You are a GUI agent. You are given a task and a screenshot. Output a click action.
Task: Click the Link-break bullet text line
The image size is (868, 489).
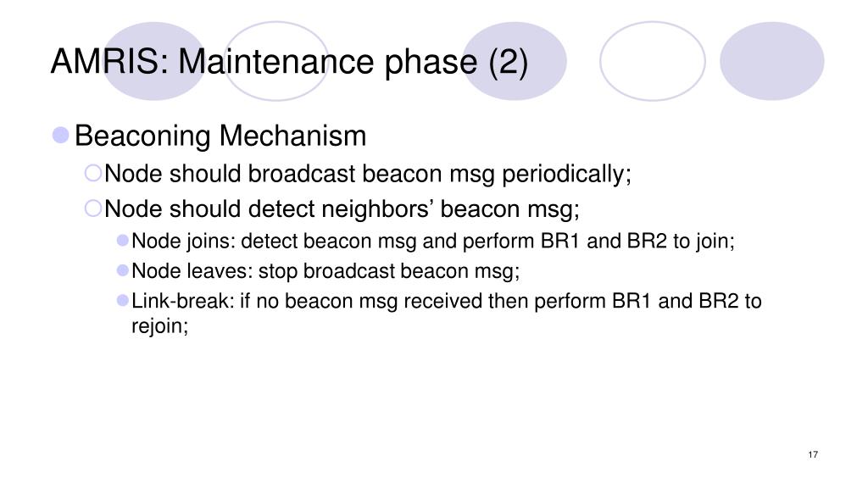click(446, 313)
